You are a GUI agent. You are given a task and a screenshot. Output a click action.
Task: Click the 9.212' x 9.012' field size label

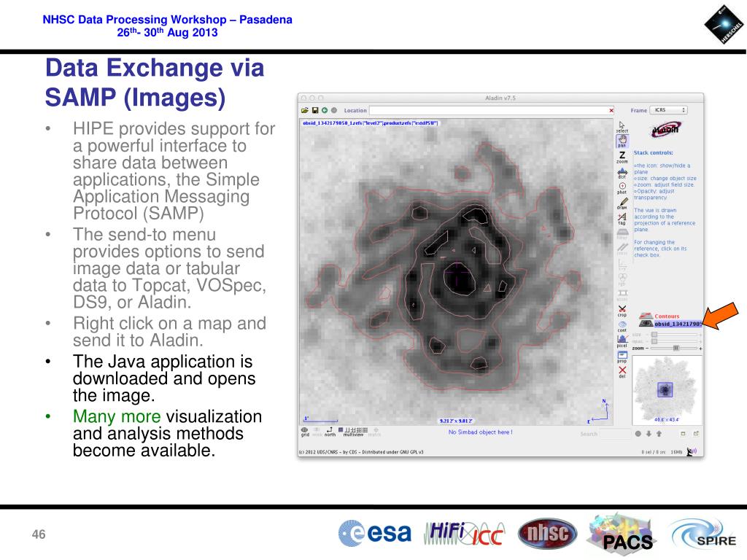coord(455,421)
